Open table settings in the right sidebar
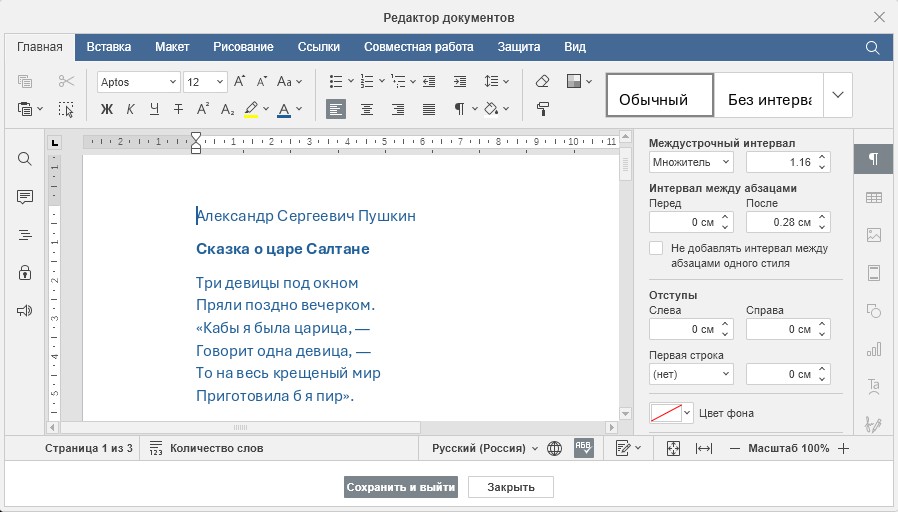 click(874, 198)
